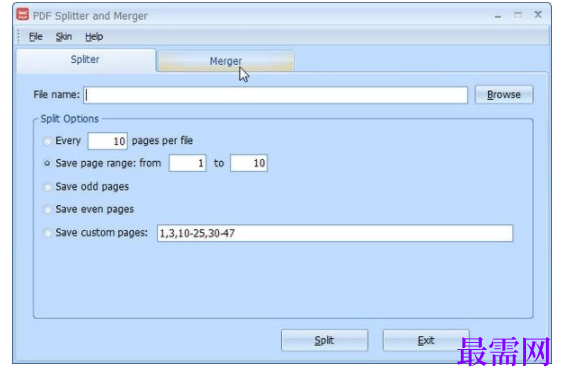Switch to the Merger tab
Image resolution: width=569 pixels, height=383 pixels.
tap(226, 61)
